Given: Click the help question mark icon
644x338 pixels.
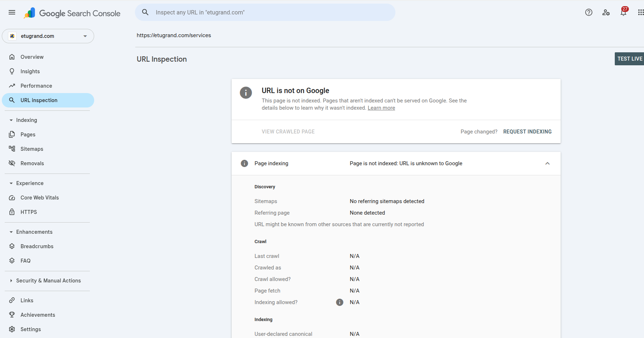Looking at the screenshot, I should point(588,13).
